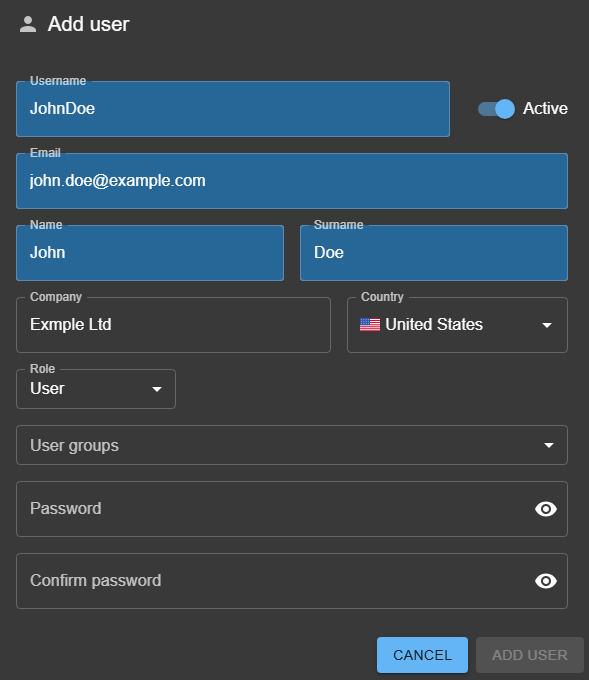The width and height of the screenshot is (589, 680).
Task: Reveal text with Confirm password eye icon
Action: pyautogui.click(x=546, y=581)
